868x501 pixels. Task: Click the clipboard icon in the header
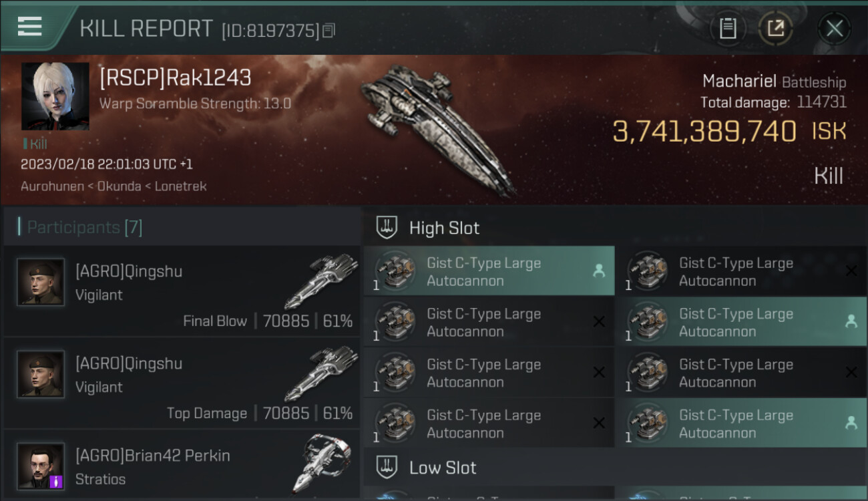point(728,28)
